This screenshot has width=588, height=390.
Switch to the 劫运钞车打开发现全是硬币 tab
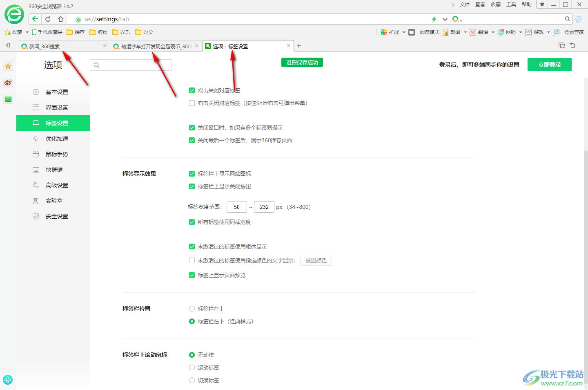pos(156,46)
